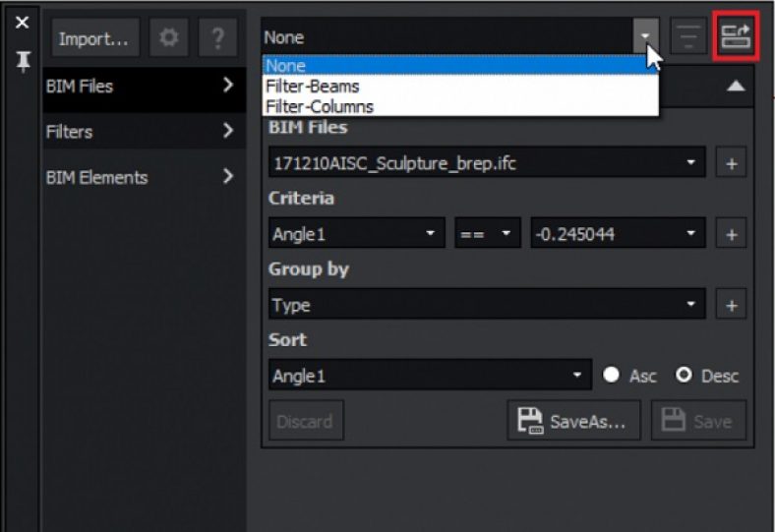Expand the BIM Elements sidebar item

[144, 177]
